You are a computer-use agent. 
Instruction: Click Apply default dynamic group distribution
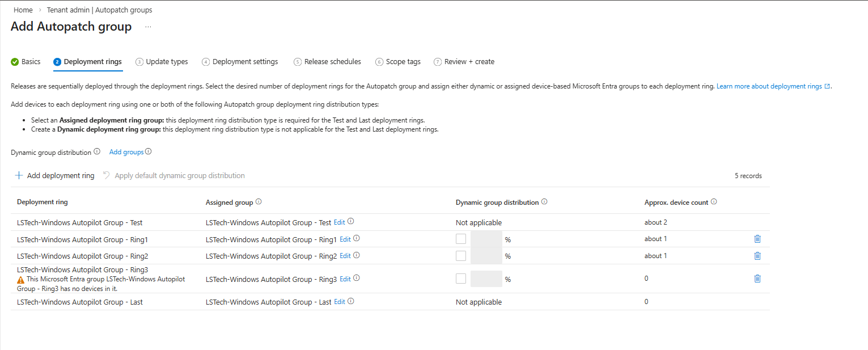[x=173, y=175]
